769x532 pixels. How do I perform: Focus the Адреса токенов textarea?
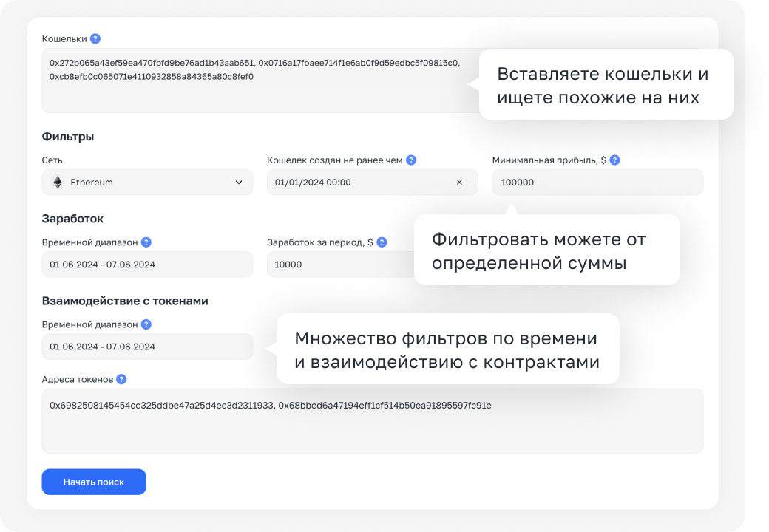click(372, 421)
